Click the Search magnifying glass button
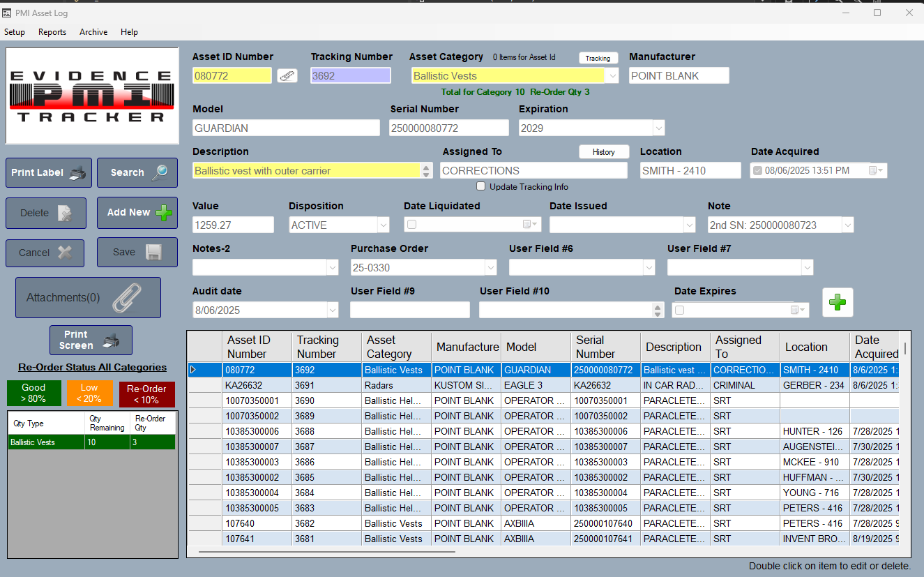This screenshot has width=924, height=577. (x=137, y=172)
